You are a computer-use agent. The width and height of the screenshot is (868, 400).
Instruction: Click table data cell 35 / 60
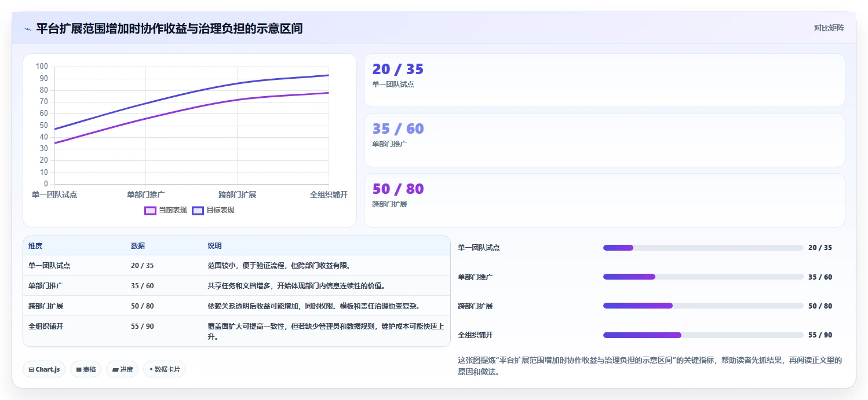143,286
